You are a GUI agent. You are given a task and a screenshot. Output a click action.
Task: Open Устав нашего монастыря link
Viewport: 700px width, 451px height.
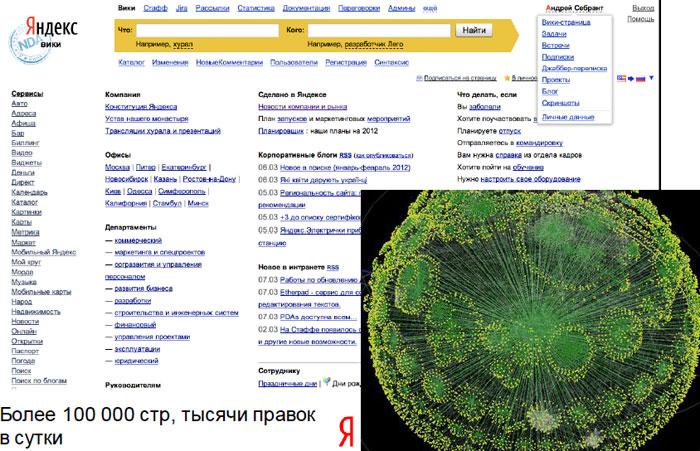[x=146, y=119]
